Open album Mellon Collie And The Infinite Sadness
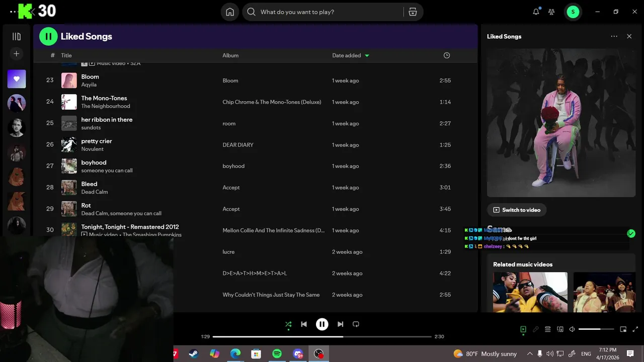This screenshot has height=362, width=644. point(274,230)
